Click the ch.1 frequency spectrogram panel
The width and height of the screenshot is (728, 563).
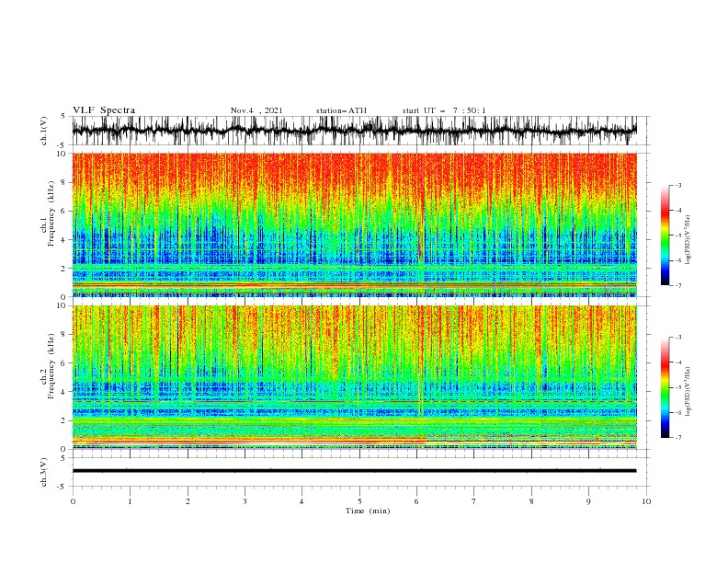tap(354, 224)
